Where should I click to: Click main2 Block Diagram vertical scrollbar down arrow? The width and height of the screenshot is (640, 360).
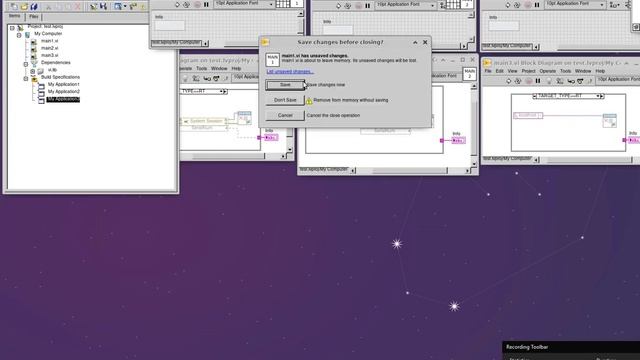tap(474, 164)
